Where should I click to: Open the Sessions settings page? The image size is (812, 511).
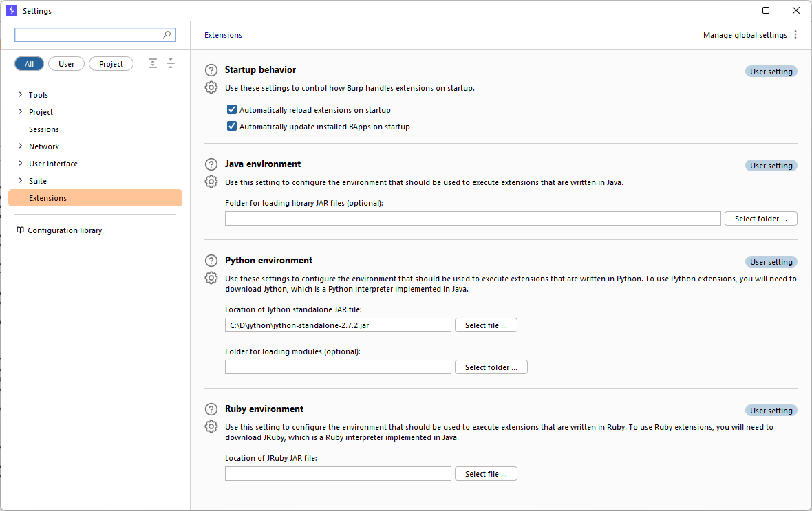44,129
